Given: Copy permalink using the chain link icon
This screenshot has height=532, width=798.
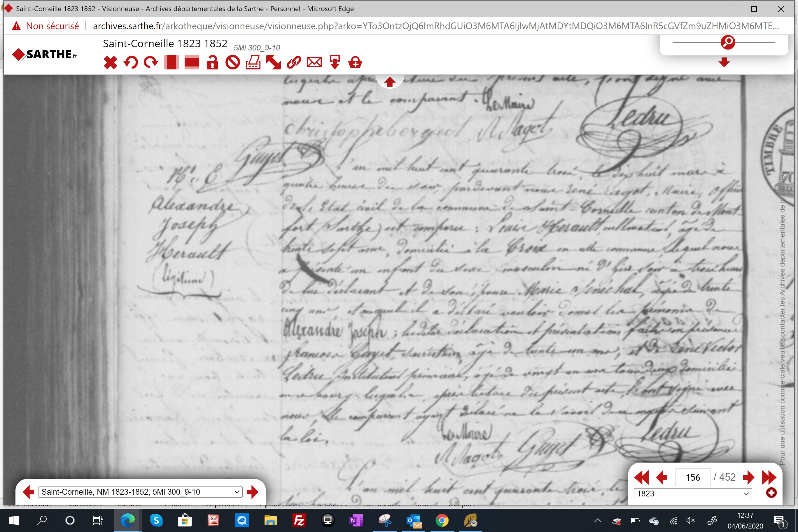Looking at the screenshot, I should [x=294, y=62].
